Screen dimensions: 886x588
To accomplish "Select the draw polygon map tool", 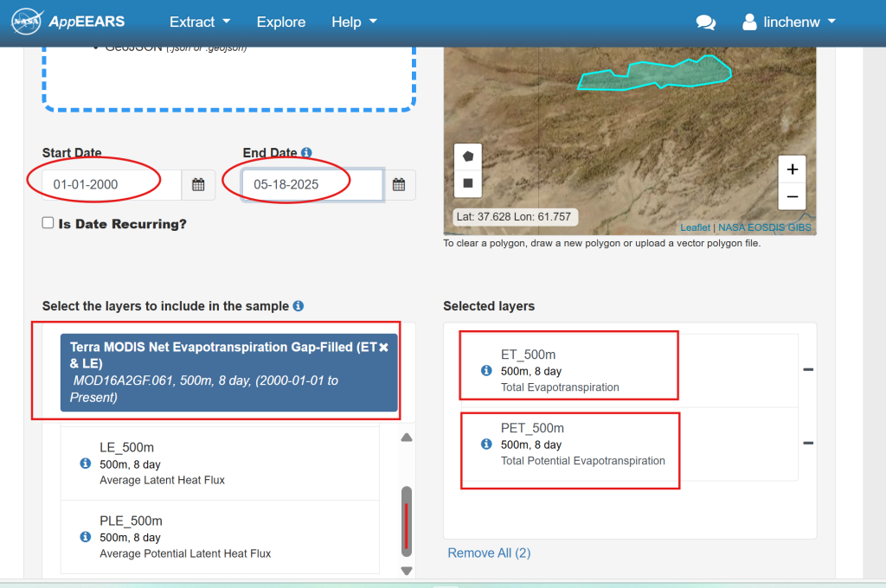I will 468,157.
